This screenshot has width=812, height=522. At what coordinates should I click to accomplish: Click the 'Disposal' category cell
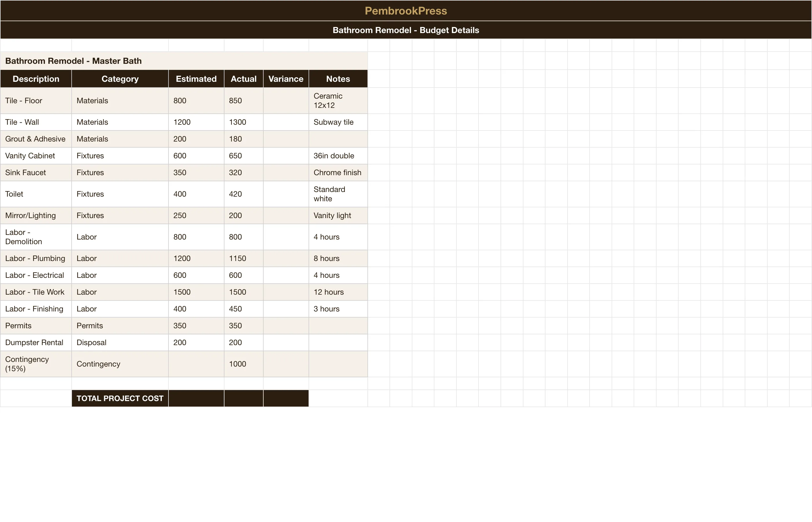tap(120, 342)
